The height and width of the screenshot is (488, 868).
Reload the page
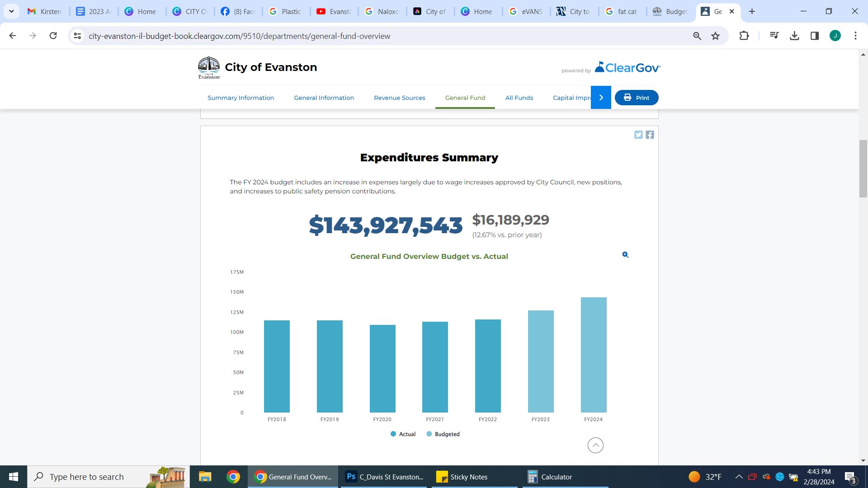[53, 36]
